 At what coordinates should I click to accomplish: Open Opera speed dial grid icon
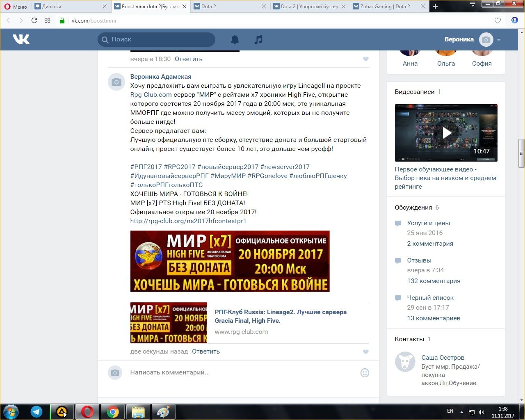point(47,21)
